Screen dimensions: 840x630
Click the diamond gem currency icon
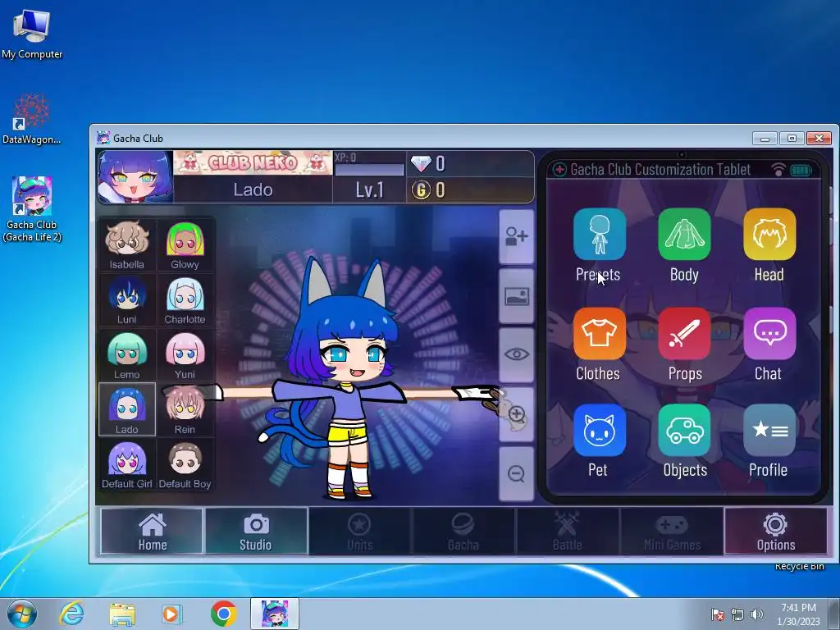click(421, 163)
